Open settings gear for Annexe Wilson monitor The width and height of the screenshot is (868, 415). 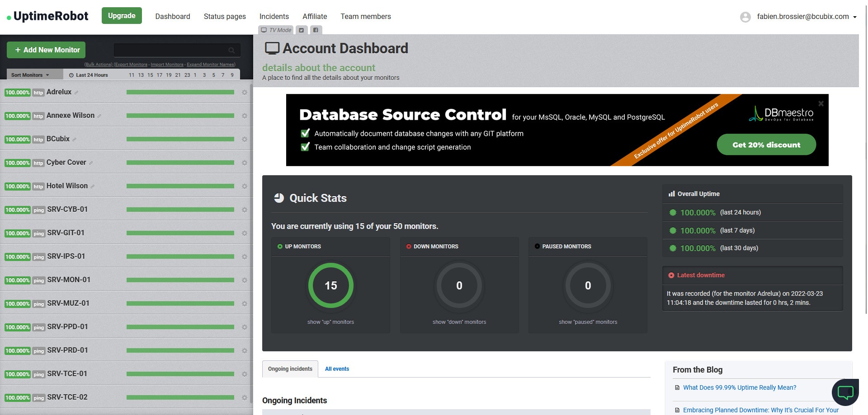[245, 116]
